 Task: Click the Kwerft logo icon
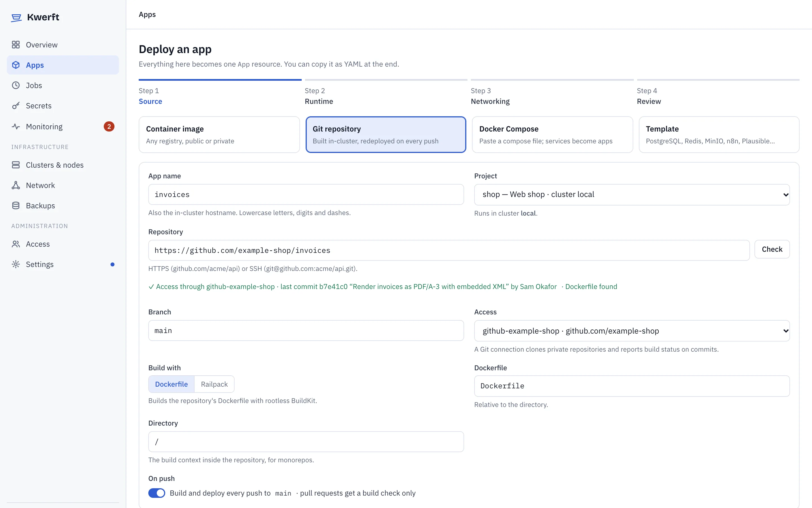coord(16,17)
